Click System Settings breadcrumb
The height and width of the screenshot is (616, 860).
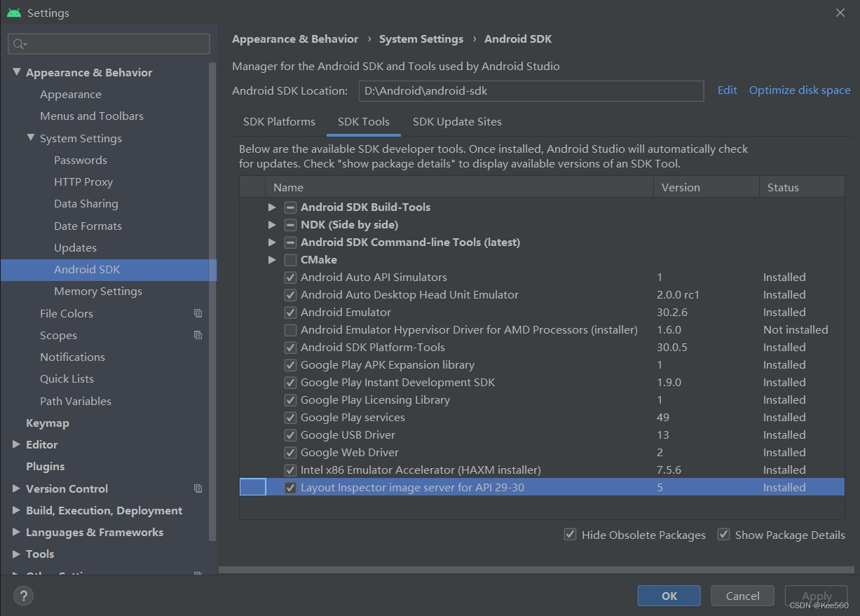point(421,39)
